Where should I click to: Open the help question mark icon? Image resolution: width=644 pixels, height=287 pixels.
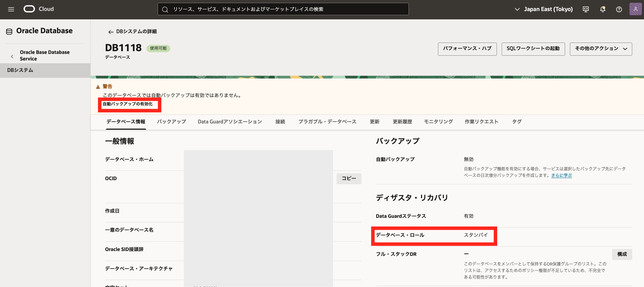(619, 9)
